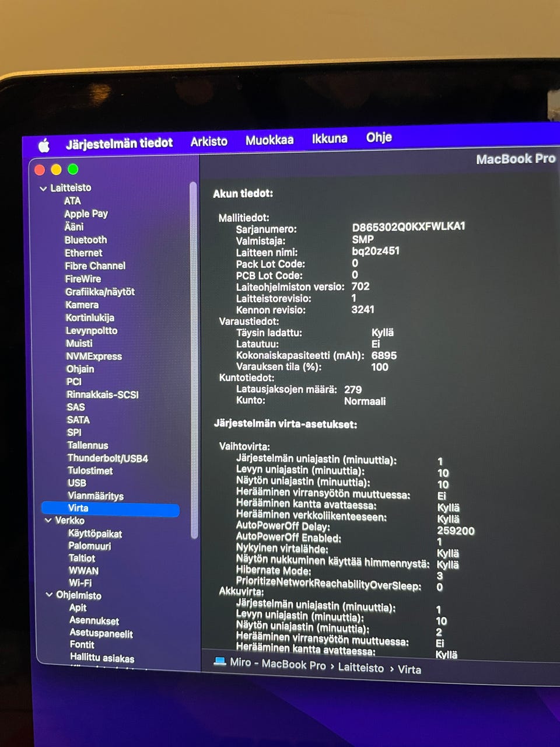The height and width of the screenshot is (747, 560).
Task: Collapse the Verkko section
Action: tap(48, 520)
